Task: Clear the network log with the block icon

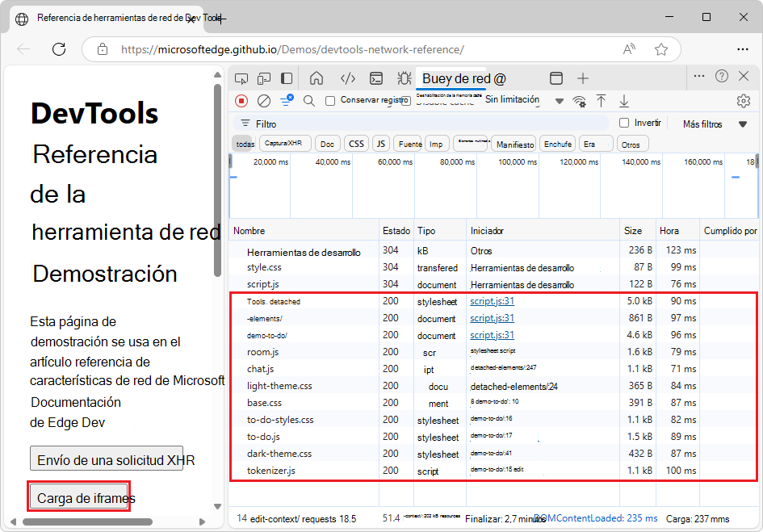Action: [x=264, y=100]
